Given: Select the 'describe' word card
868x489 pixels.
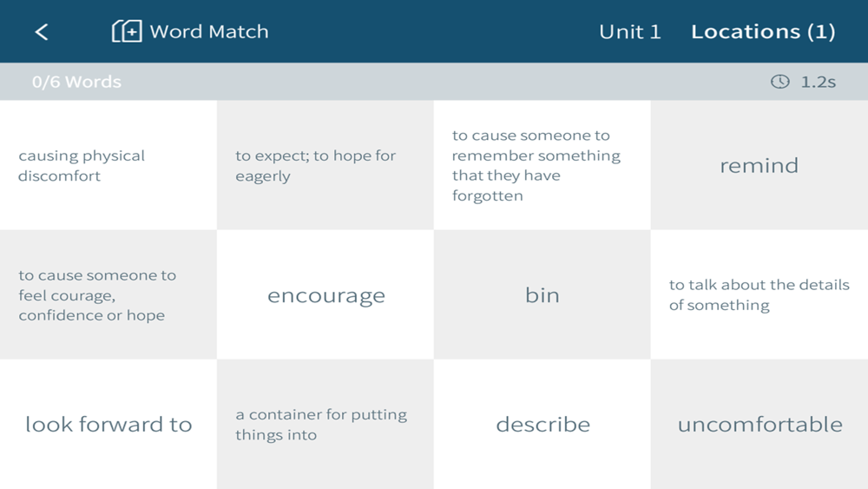Looking at the screenshot, I should tap(542, 425).
